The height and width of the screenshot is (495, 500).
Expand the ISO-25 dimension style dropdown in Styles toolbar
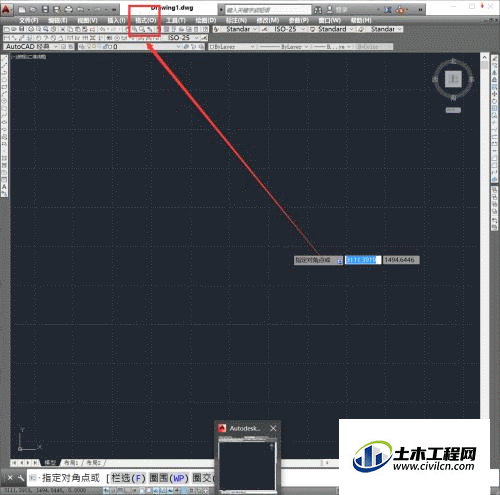pyautogui.click(x=303, y=29)
